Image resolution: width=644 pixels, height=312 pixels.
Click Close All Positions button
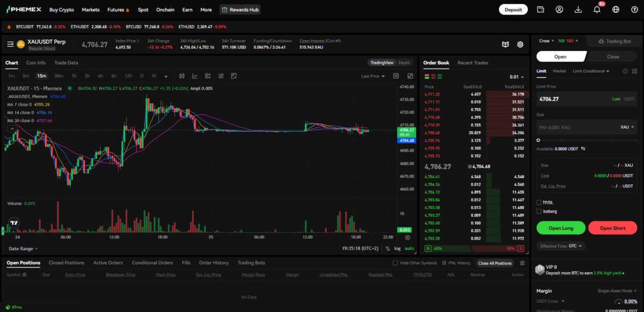click(495, 263)
